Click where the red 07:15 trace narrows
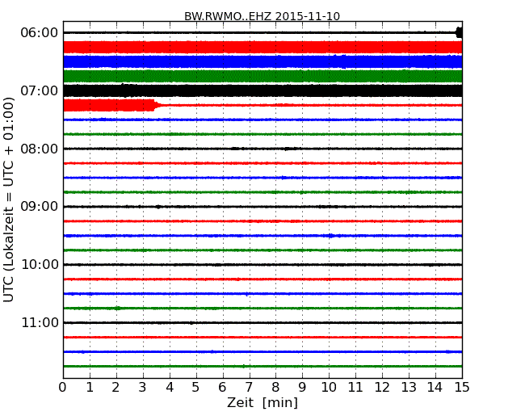525x420 pixels. [157, 105]
